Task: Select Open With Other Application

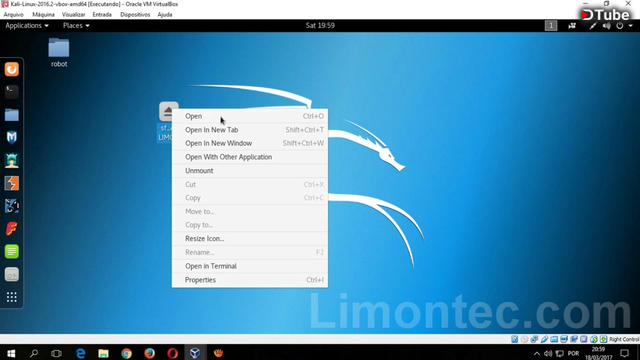Action: coord(250,157)
